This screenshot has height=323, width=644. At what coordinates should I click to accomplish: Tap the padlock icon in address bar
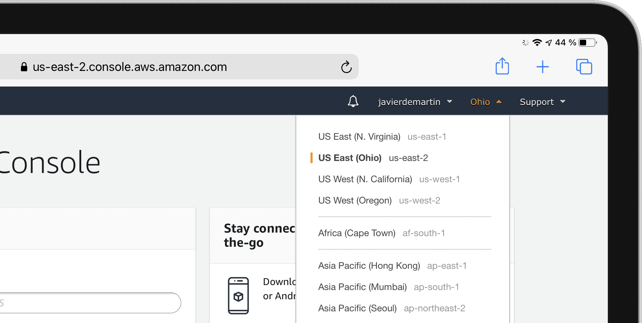[x=24, y=67]
